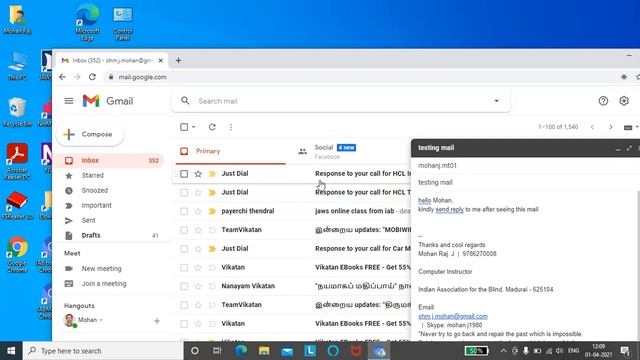Open the Mail app in taskbar
Viewport: 640px width, 360px height.
point(287,351)
